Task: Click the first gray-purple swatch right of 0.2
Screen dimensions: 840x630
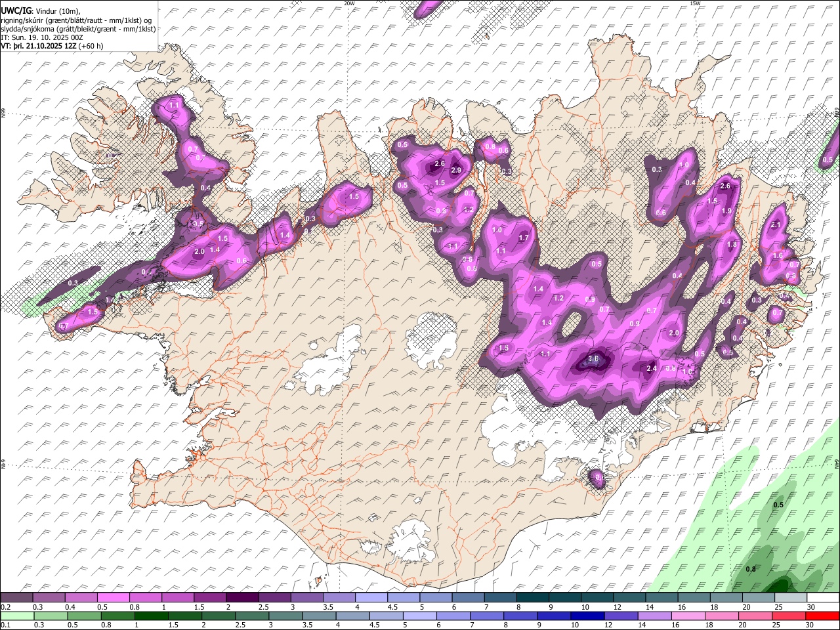Action: 16,597
